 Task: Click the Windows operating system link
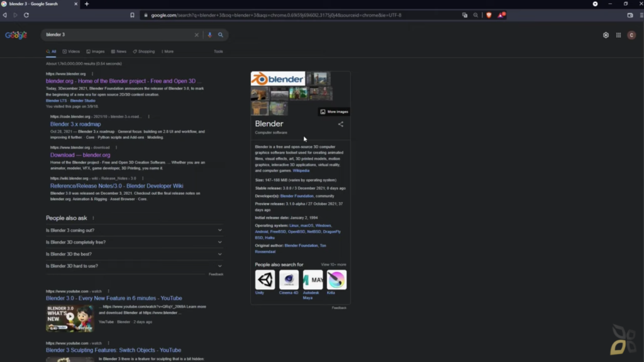pyautogui.click(x=323, y=226)
